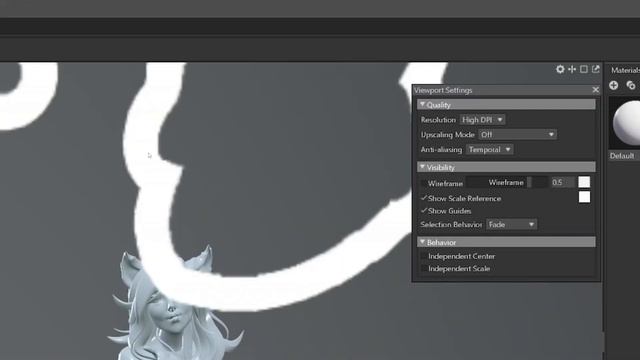Open the Selection Behavior Fade dropdown
The width and height of the screenshot is (640, 360).
coord(511,224)
